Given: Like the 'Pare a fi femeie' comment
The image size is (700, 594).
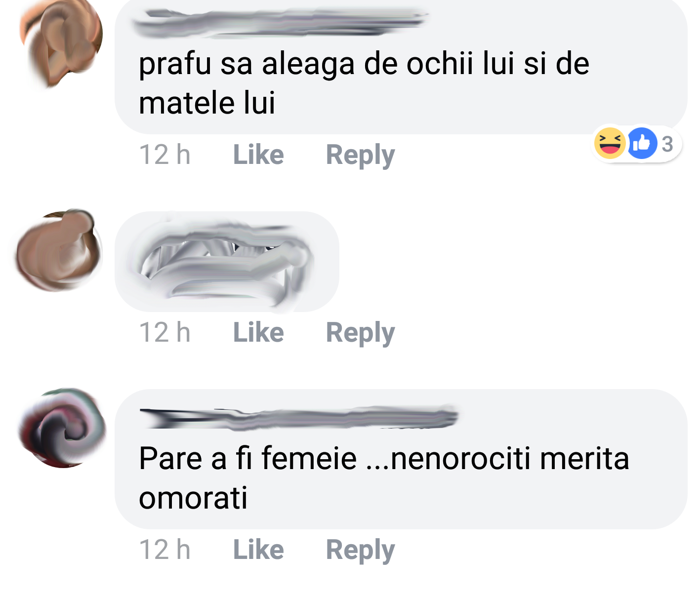Looking at the screenshot, I should pos(258,550).
